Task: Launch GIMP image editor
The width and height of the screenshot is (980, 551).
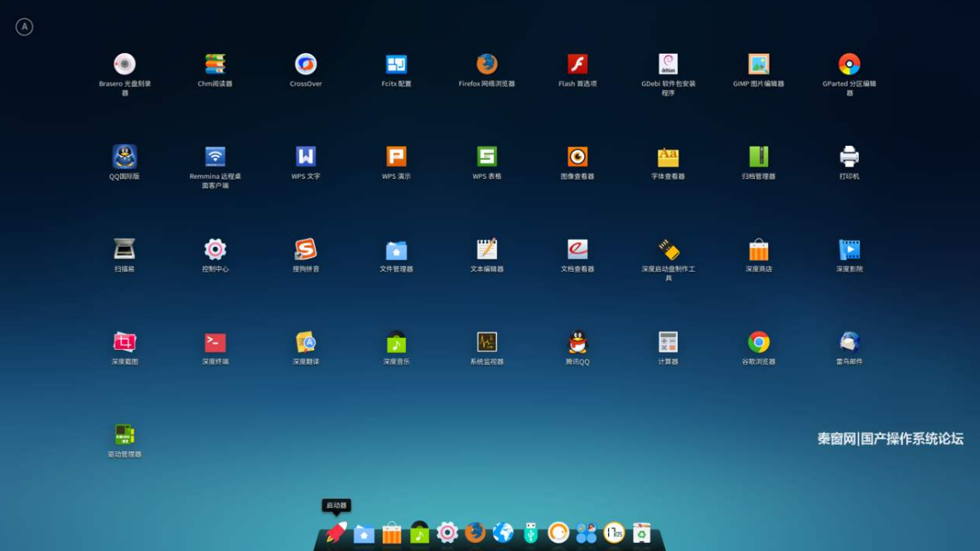Action: 758,65
